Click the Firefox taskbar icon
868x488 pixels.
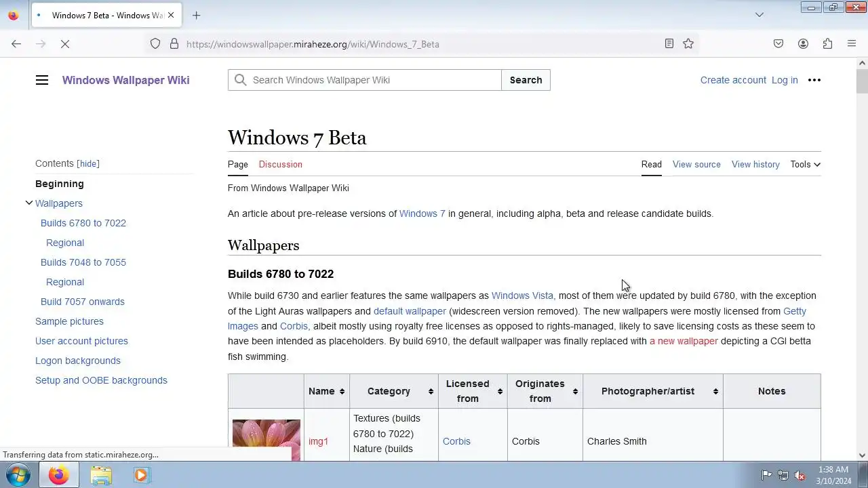click(x=59, y=475)
